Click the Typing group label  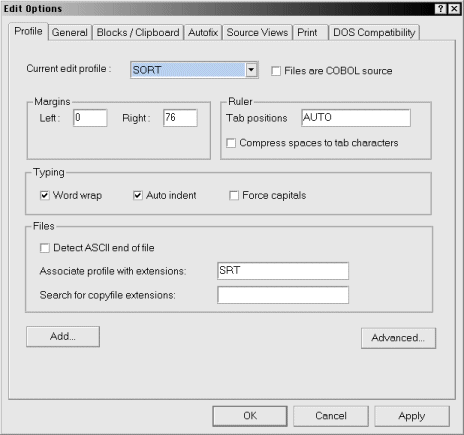pos(49,172)
